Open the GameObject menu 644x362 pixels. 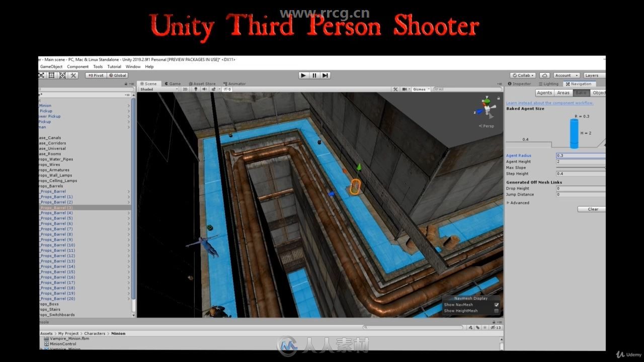tap(51, 66)
